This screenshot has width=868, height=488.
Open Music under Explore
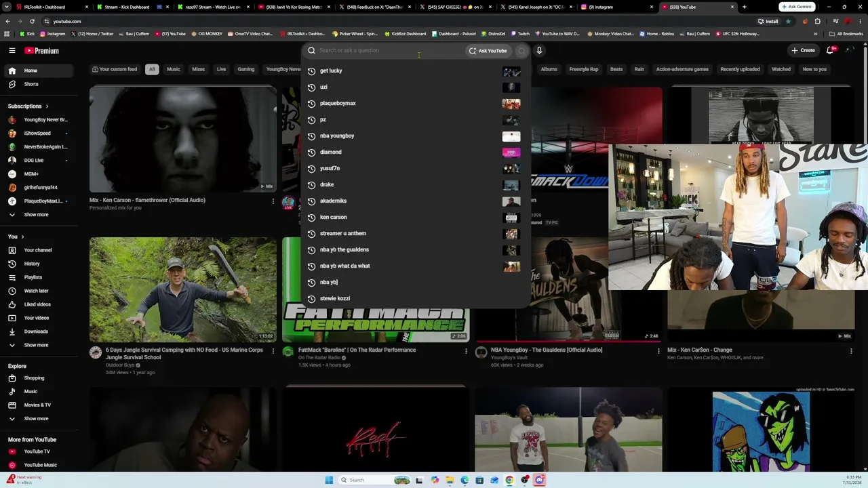(x=39, y=392)
